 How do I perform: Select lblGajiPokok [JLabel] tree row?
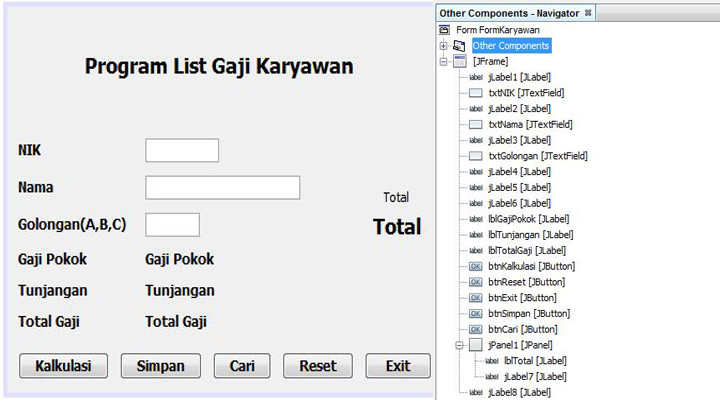pos(529,219)
